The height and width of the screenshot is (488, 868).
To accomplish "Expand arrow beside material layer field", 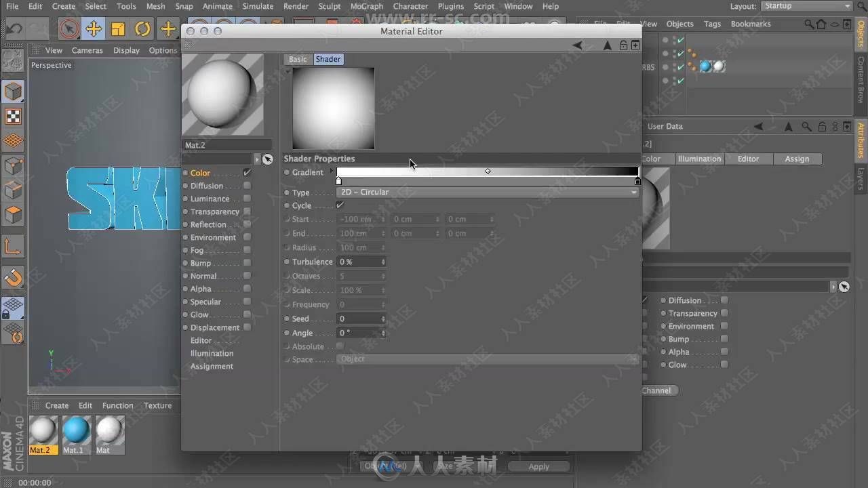I will point(257,159).
